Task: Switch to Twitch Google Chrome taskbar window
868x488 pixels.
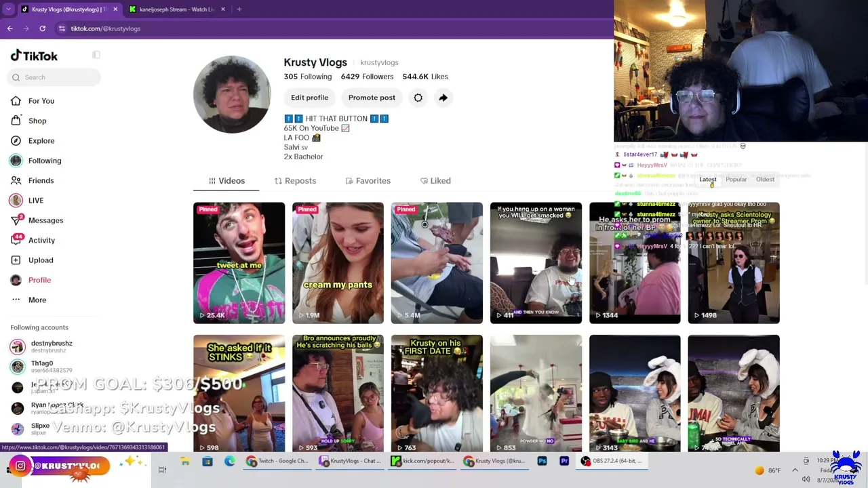Action: pos(278,462)
